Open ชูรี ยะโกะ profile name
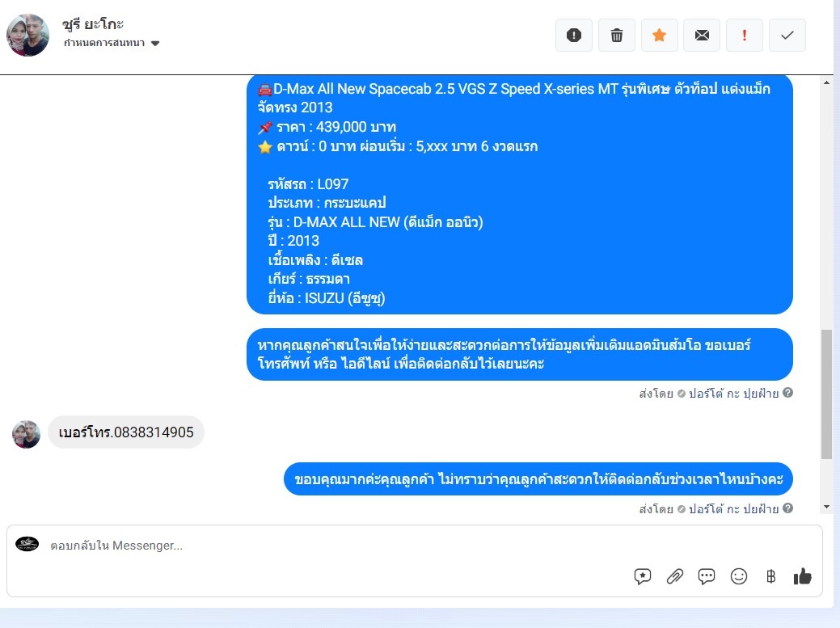Viewport: 840px width, 628px height. [93, 24]
